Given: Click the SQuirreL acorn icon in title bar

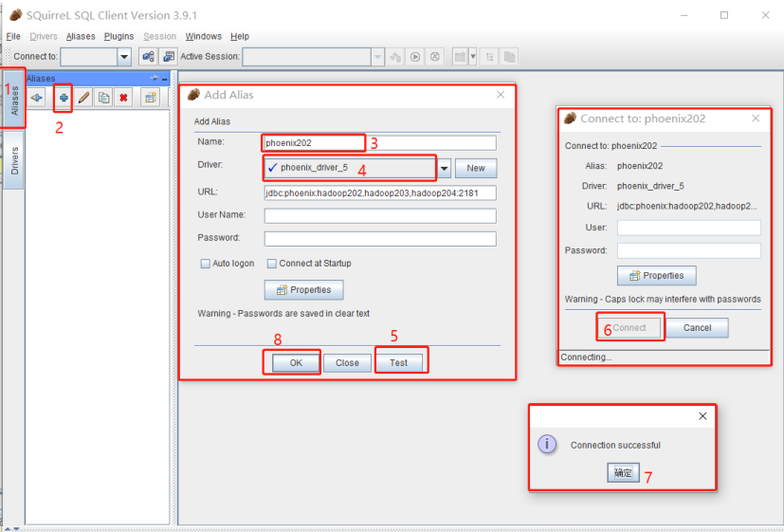Looking at the screenshot, I should click(x=15, y=15).
